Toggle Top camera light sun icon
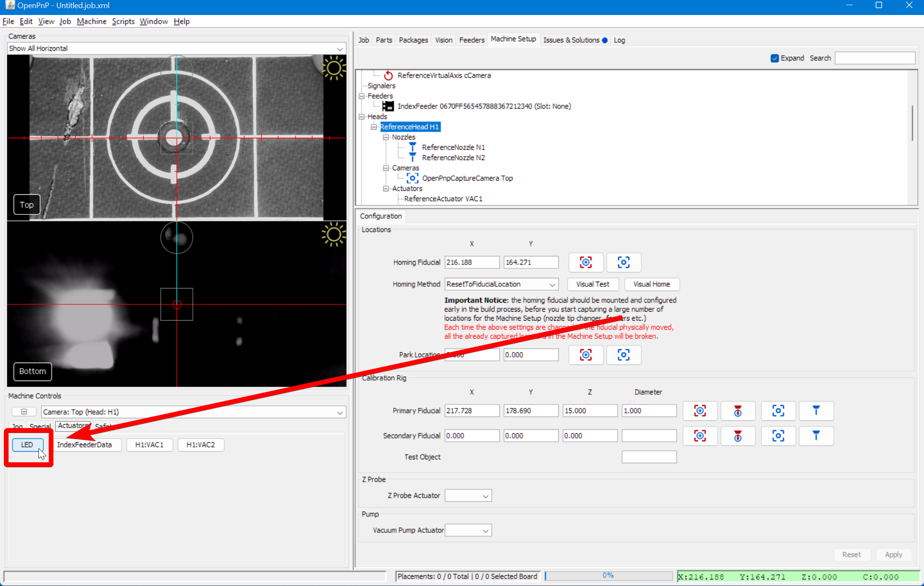 pyautogui.click(x=334, y=68)
